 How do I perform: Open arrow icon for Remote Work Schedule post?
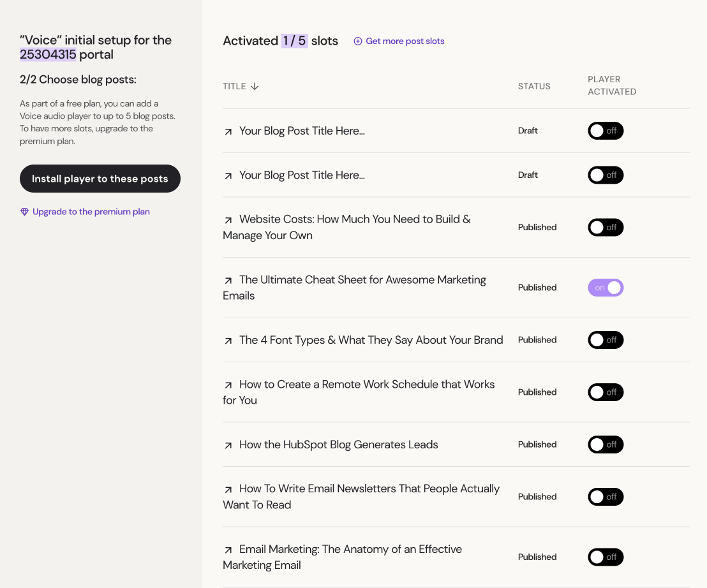228,385
